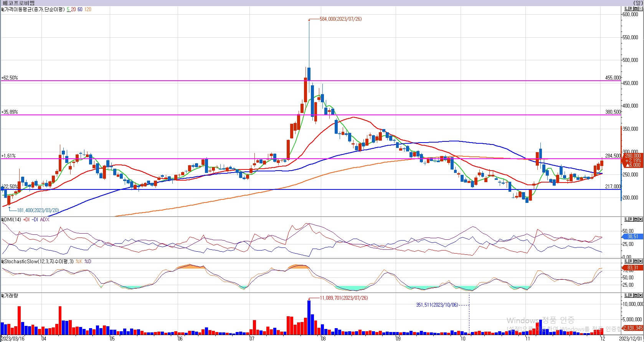This screenshot has width=644, height=342.
Task: Click the 가격이동평균(종가,단순이평) indicator label
Action: [x=35, y=9]
